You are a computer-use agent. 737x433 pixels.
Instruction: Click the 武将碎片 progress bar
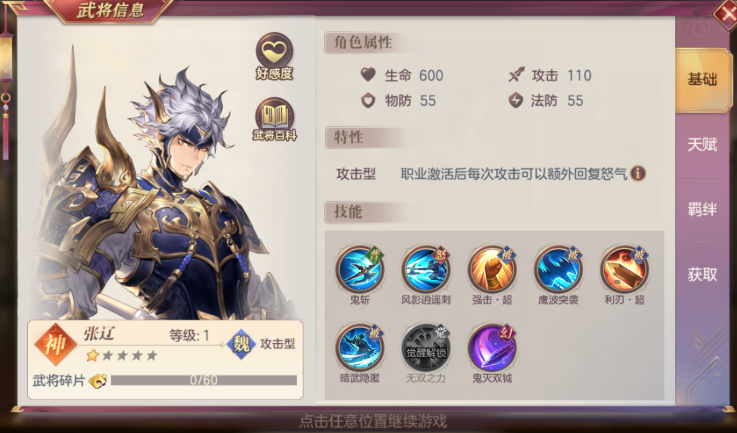[204, 380]
